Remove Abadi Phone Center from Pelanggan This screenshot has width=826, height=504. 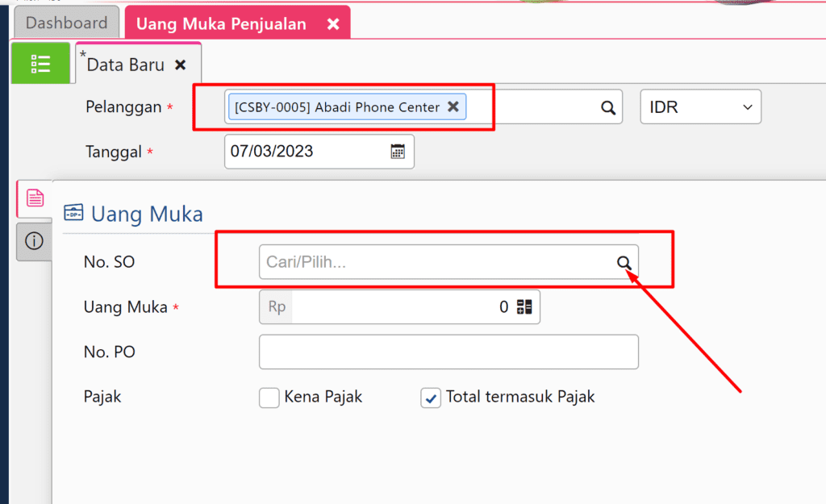[453, 106]
